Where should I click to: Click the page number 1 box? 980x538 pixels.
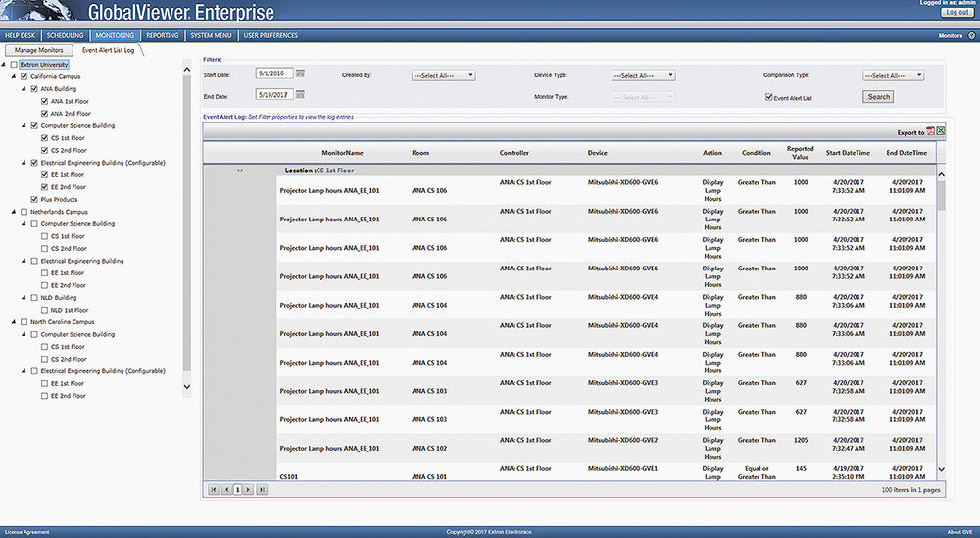pos(237,490)
